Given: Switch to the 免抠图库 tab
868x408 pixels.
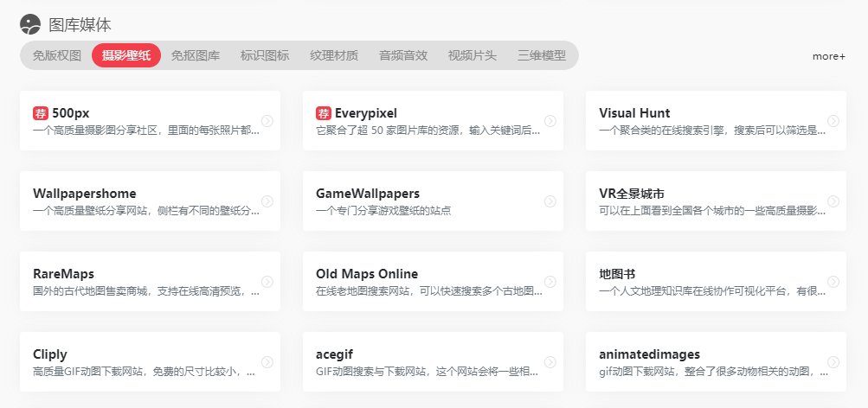Looking at the screenshot, I should [x=196, y=55].
